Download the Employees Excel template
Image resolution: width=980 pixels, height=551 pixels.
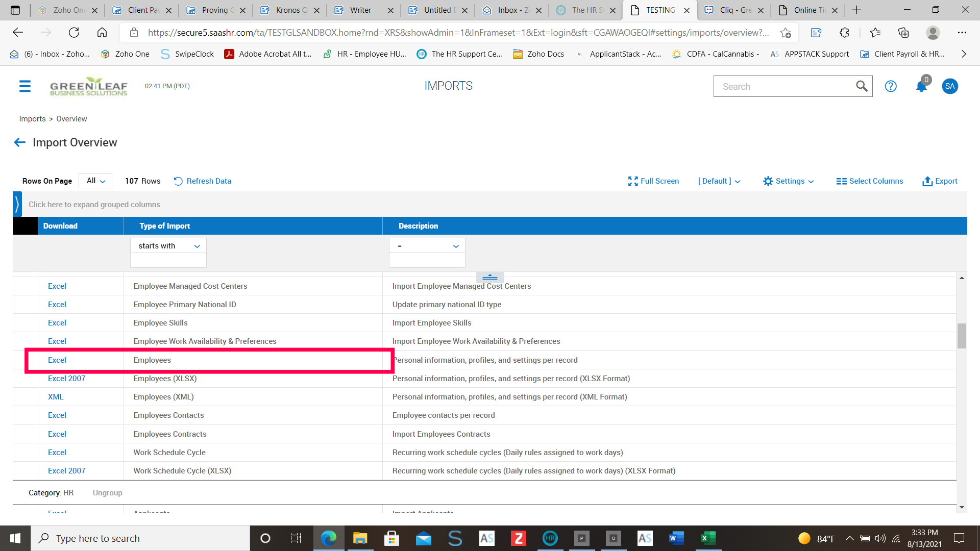click(x=57, y=360)
